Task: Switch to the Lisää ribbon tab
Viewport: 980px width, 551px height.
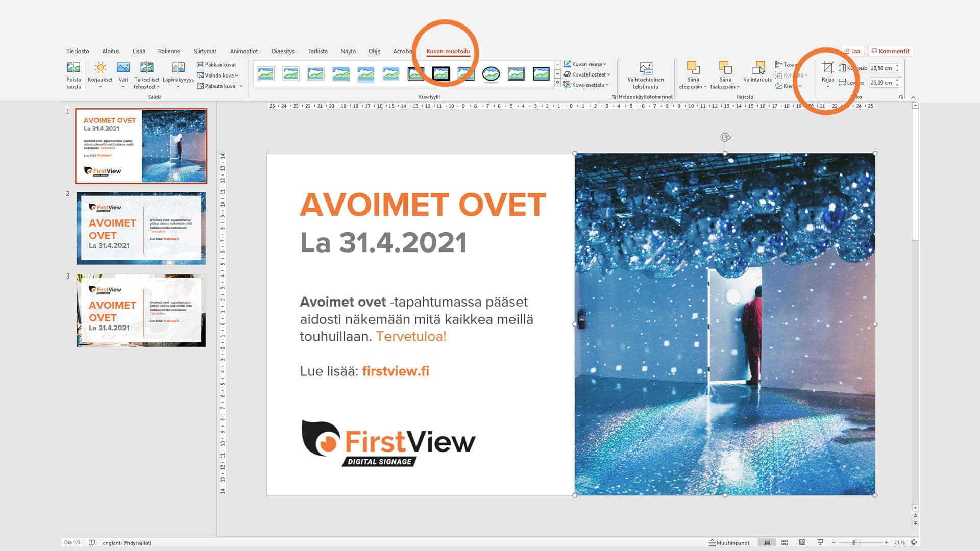Action: pyautogui.click(x=139, y=51)
